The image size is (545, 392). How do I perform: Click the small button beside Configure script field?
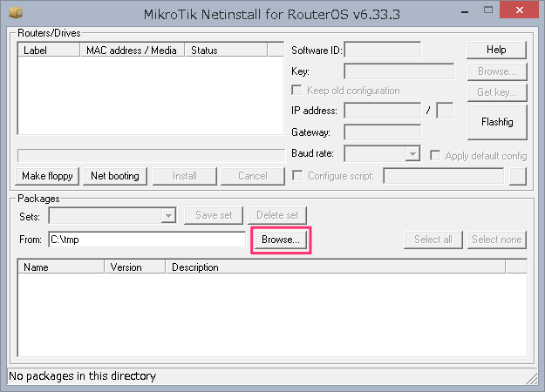click(x=518, y=176)
